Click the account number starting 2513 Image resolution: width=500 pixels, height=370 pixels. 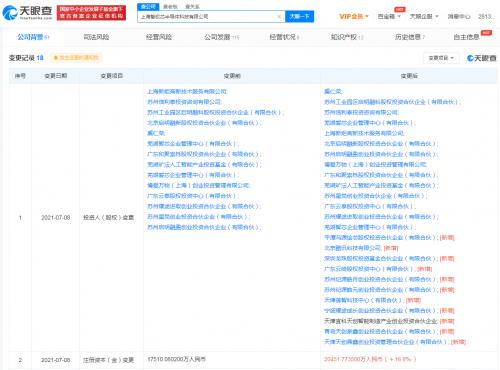coord(486,16)
